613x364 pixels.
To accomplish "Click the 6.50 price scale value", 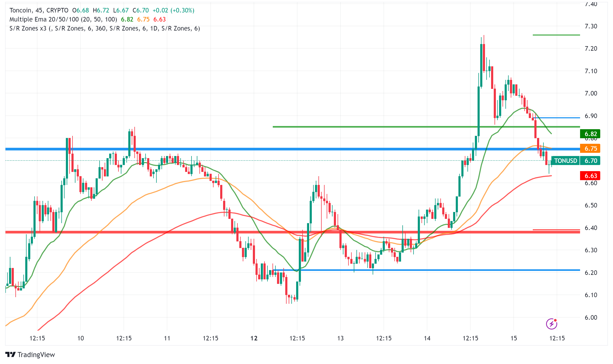I will (x=591, y=205).
